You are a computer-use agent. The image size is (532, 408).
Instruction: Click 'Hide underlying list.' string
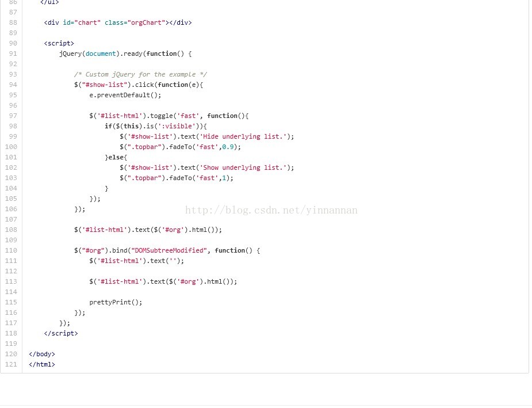pyautogui.click(x=243, y=137)
